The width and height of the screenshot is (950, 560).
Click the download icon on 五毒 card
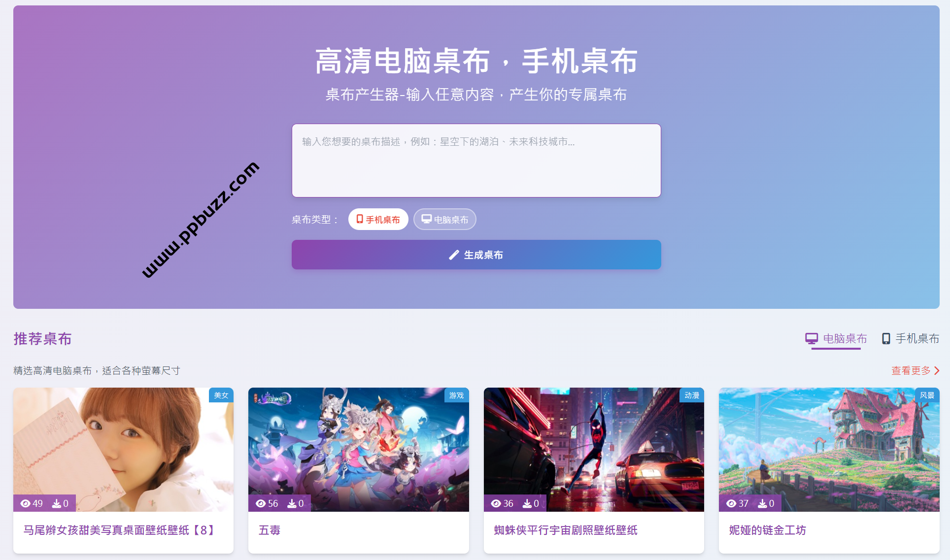[292, 503]
